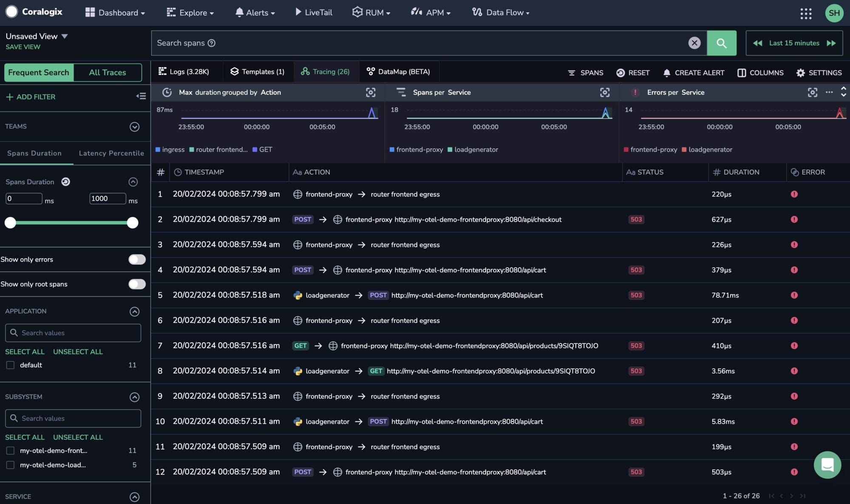
Task: Open the Dashboard menu dropdown
Action: (x=115, y=13)
